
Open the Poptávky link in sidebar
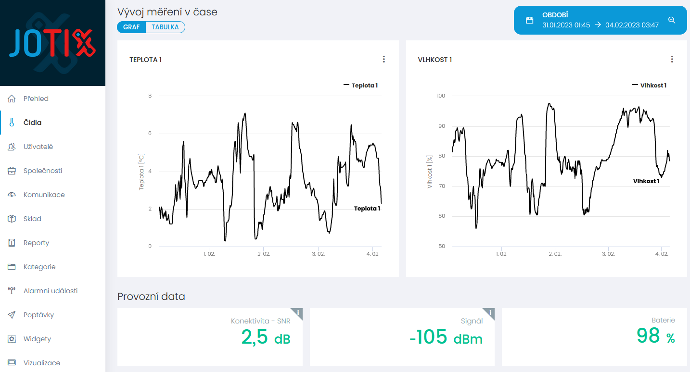(x=38, y=315)
